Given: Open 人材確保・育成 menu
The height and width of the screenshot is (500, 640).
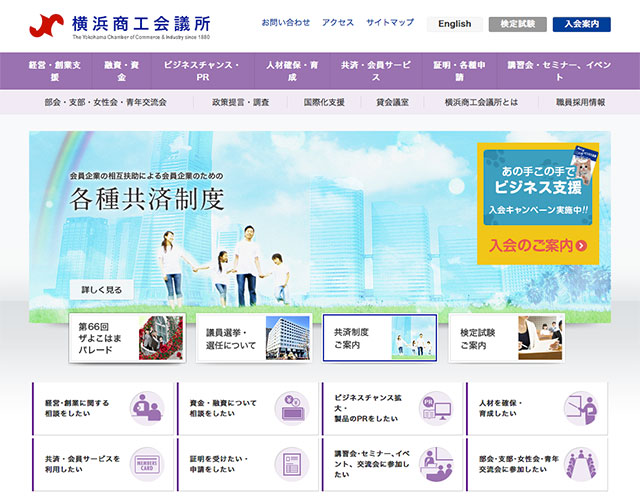Looking at the screenshot, I should click(292, 71).
